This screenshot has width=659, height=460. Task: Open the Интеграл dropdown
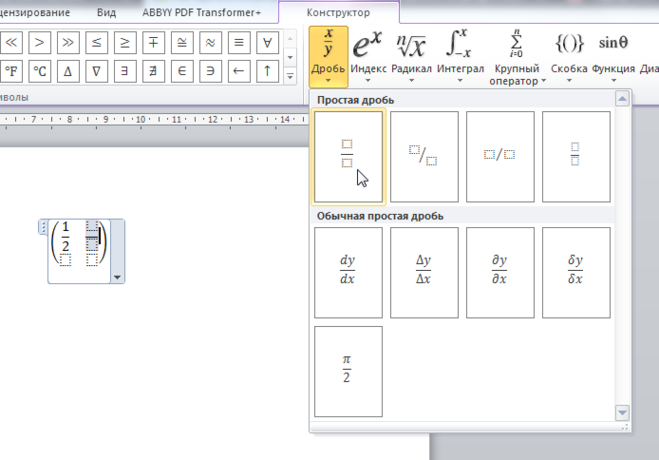460,57
